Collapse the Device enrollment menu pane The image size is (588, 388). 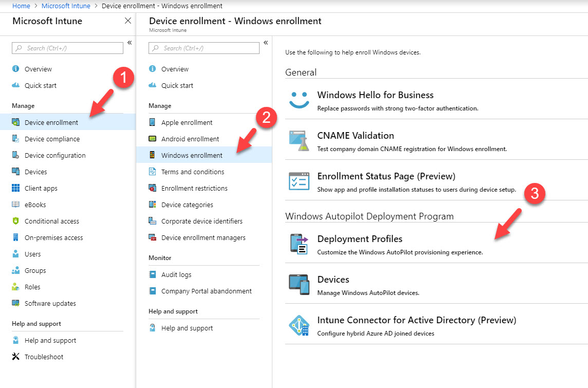pyautogui.click(x=266, y=43)
